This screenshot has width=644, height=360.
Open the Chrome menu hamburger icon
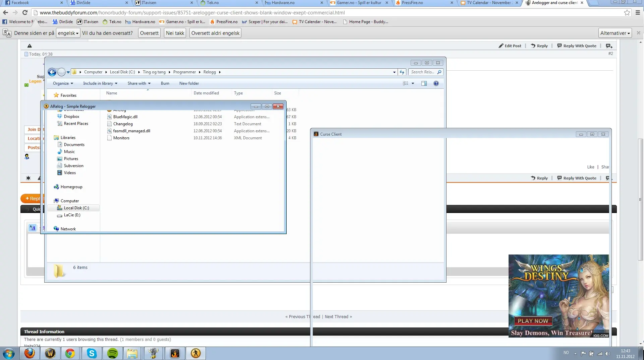[638, 13]
